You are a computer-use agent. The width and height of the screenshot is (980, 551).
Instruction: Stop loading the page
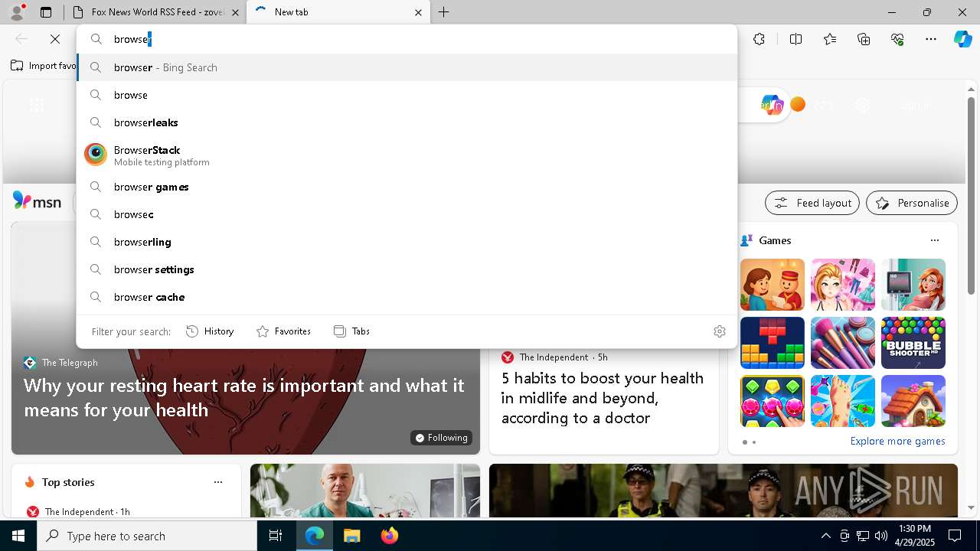pyautogui.click(x=55, y=39)
